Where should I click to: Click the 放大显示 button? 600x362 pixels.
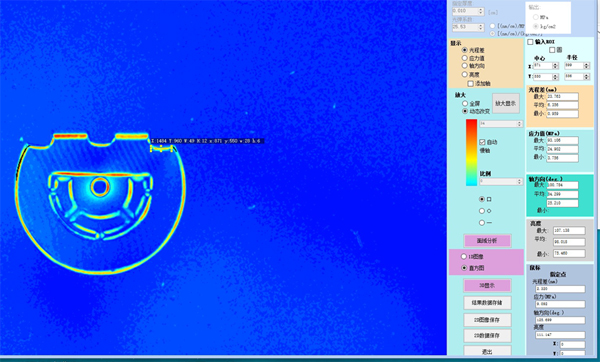505,103
